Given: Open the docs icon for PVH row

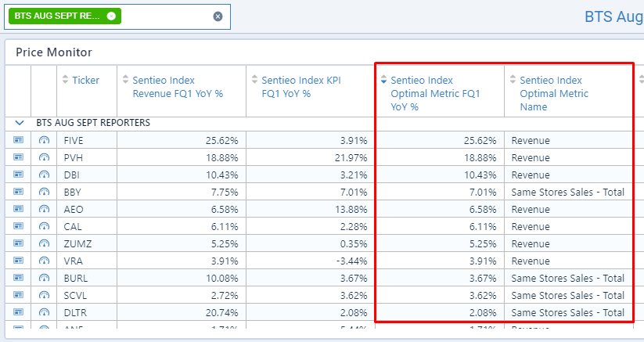Looking at the screenshot, I should (x=19, y=157).
